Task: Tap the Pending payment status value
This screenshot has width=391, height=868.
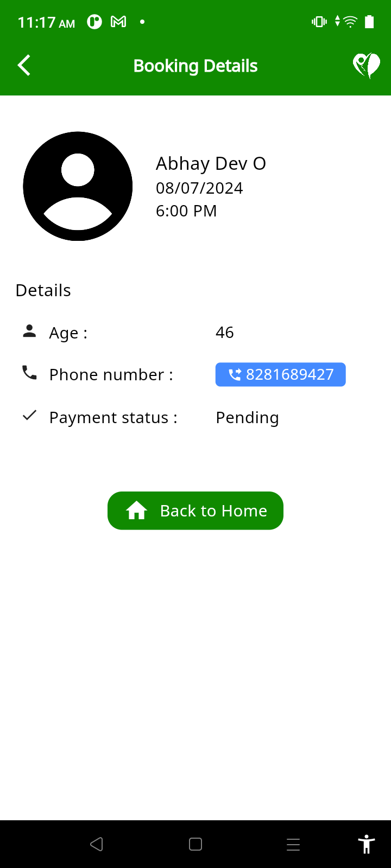Action: click(247, 418)
